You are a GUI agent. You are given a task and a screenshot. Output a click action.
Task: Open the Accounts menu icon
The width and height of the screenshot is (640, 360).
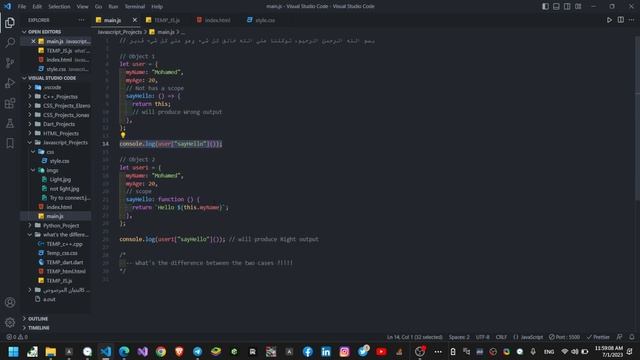tap(10, 302)
